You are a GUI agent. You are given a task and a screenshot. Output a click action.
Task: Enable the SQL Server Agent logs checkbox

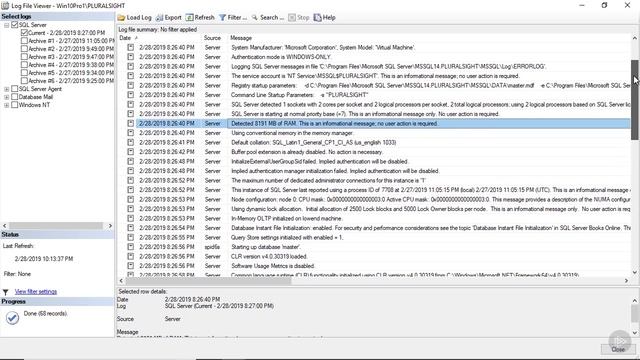coord(15,89)
